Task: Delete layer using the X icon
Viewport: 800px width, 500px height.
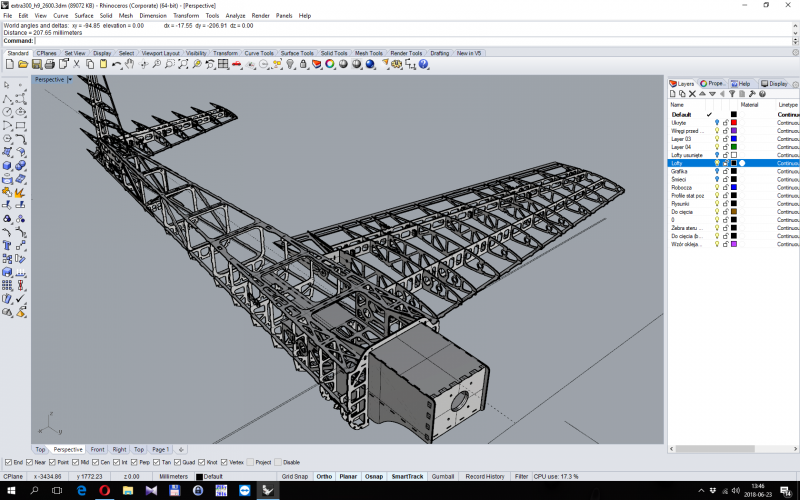Action: pyautogui.click(x=693, y=94)
